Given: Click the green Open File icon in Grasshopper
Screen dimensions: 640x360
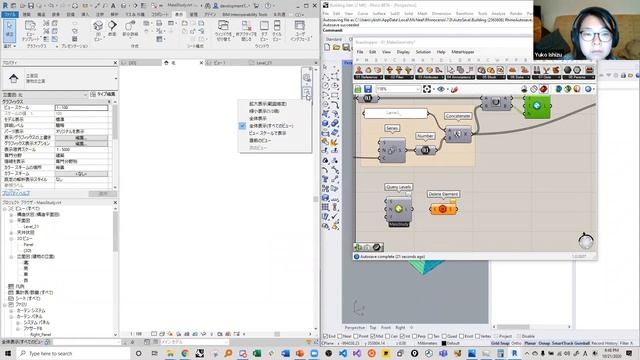Looking at the screenshot, I should [x=358, y=89].
